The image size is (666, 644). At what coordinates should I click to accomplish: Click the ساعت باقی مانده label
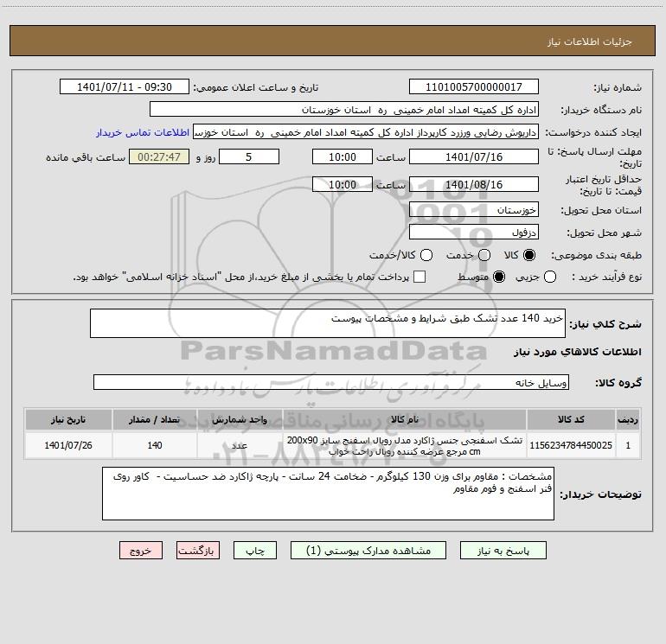(x=86, y=157)
